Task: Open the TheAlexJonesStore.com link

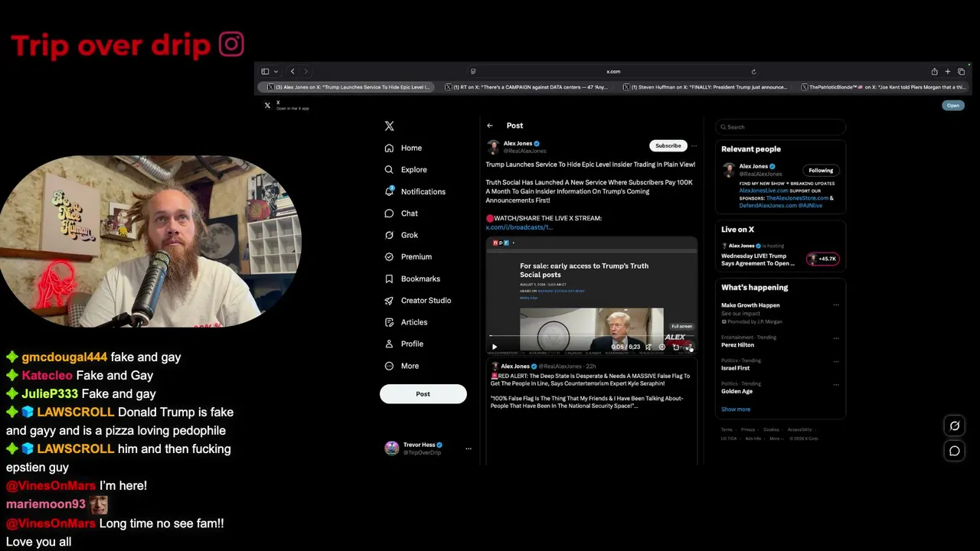Action: point(795,198)
